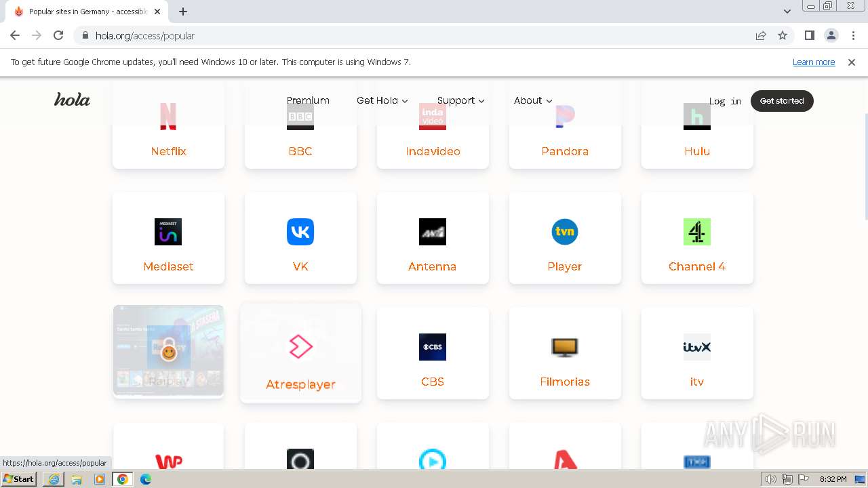The height and width of the screenshot is (488, 868).
Task: Click the Channel 4 logo icon
Action: [697, 232]
